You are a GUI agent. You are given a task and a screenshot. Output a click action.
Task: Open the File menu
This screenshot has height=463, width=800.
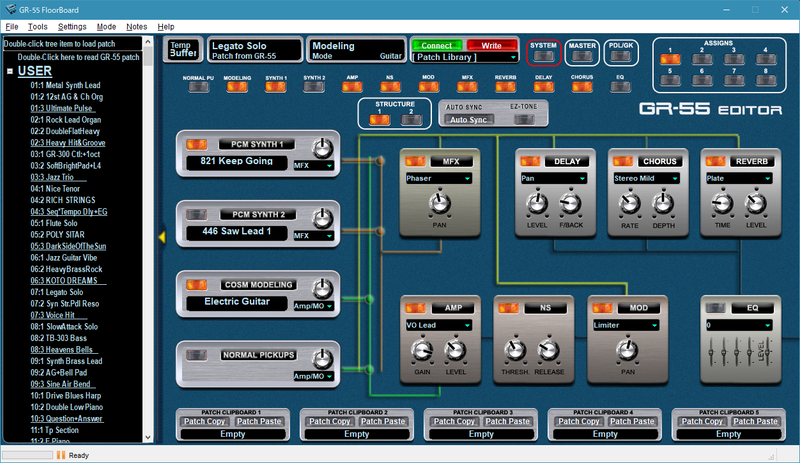[12, 27]
